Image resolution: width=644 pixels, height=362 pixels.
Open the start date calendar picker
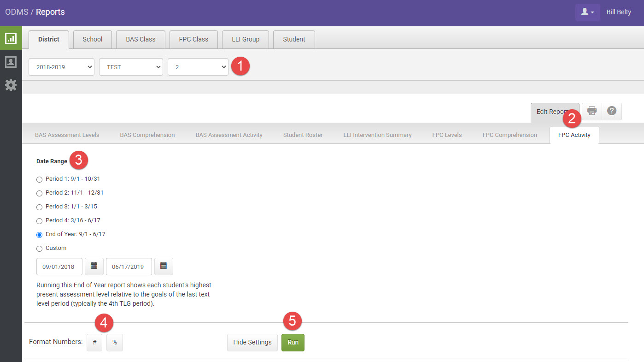(x=94, y=266)
